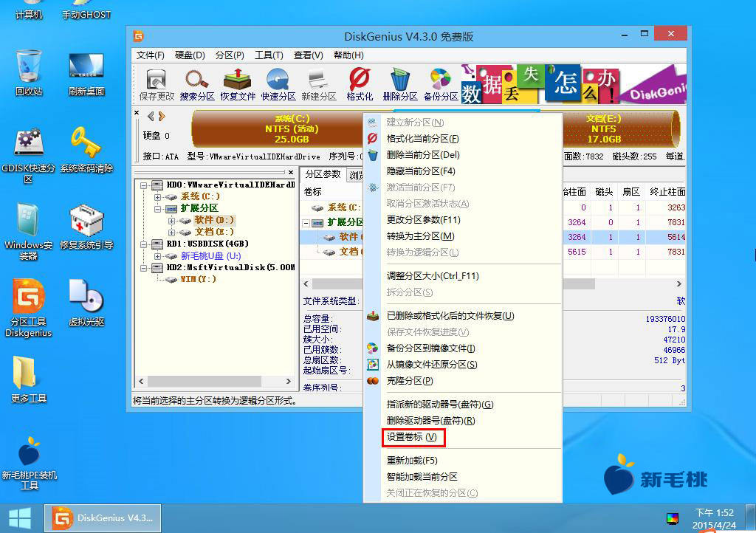This screenshot has width=756, height=533.
Task: Click 克隆分区(P) in context menu
Action: click(x=463, y=381)
